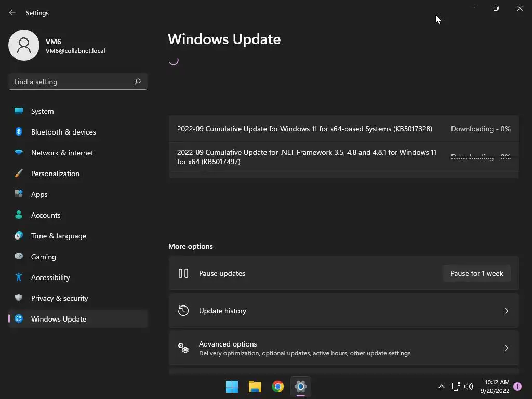
Task: Click the VM6@collabnet.local account email
Action: pyautogui.click(x=75, y=51)
